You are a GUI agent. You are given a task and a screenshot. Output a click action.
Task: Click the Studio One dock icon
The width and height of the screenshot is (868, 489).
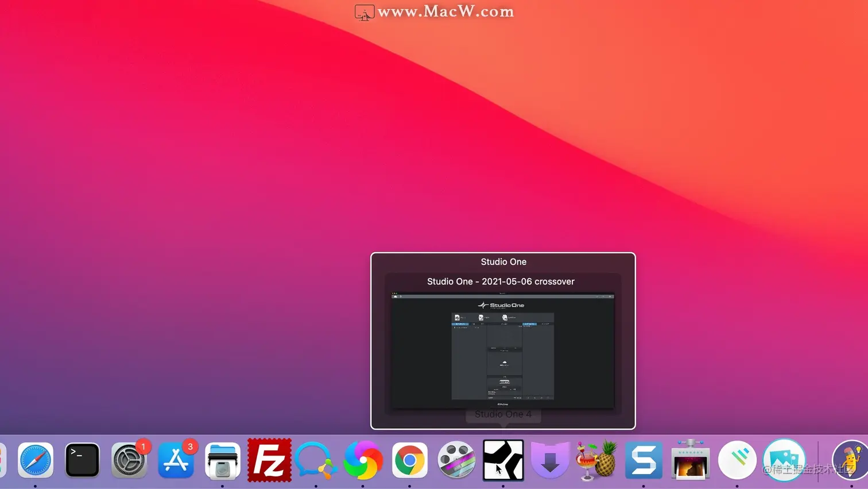pyautogui.click(x=503, y=460)
